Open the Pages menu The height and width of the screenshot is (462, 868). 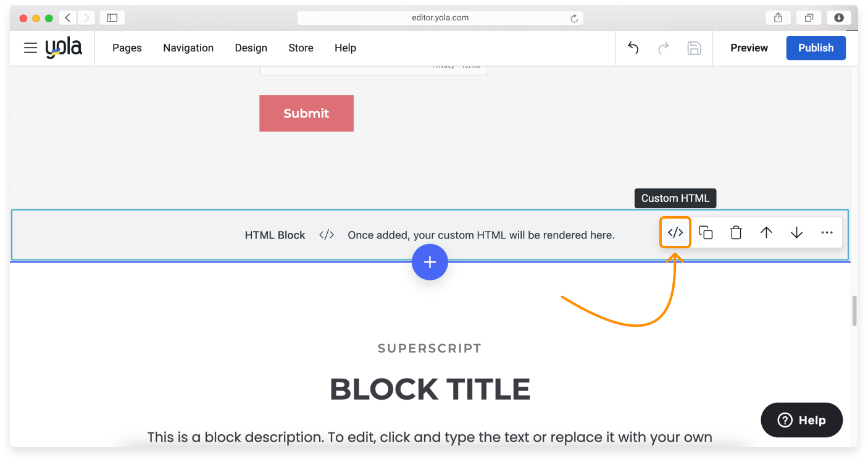coord(127,48)
